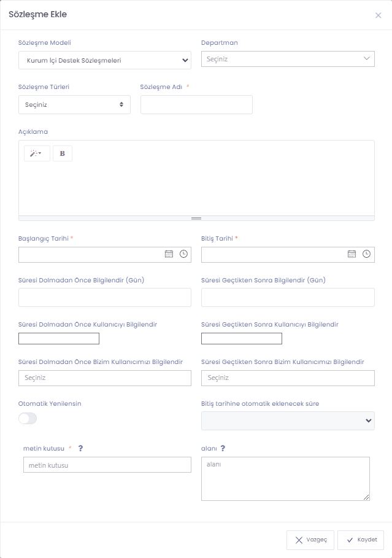Image resolution: width=392 pixels, height=558 pixels.
Task: Open the Bitiş Tarihi clock time picker
Action: [366, 254]
